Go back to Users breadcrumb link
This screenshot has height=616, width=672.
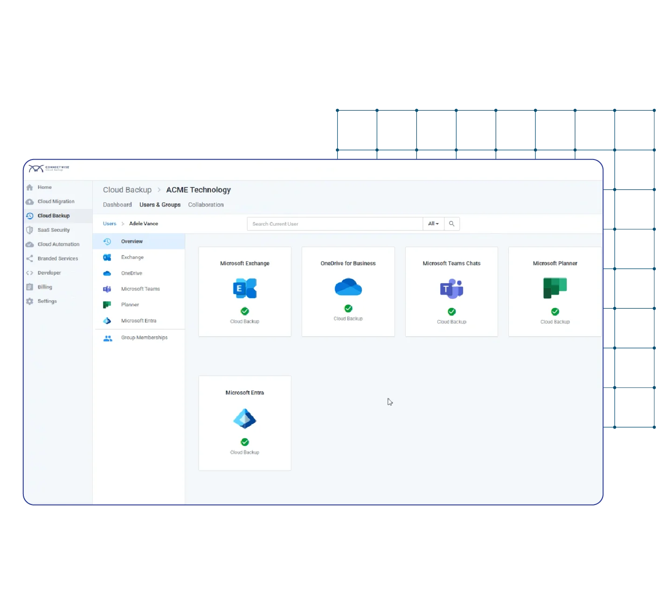(x=110, y=224)
